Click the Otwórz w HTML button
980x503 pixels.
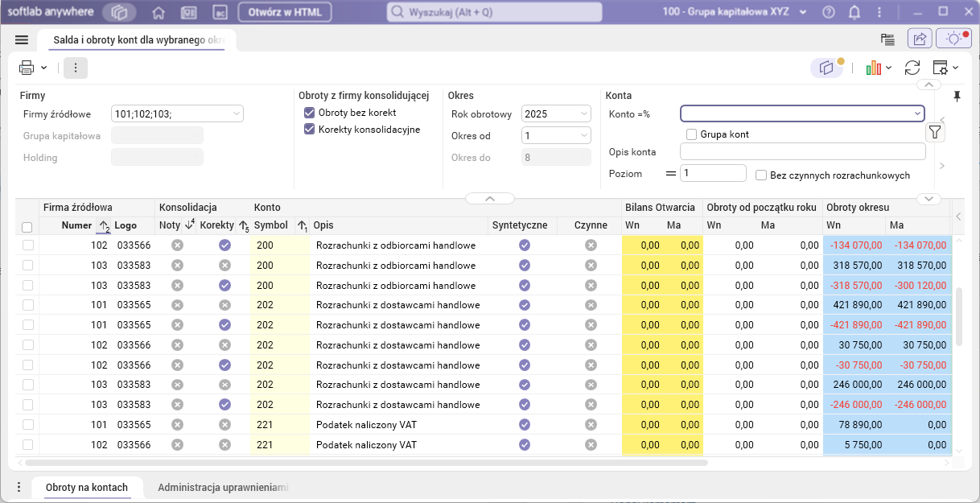(x=284, y=13)
